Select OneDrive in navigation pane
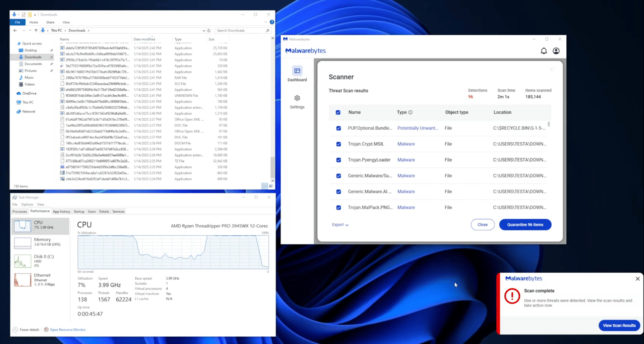The height and width of the screenshot is (344, 644). pyautogui.click(x=27, y=93)
